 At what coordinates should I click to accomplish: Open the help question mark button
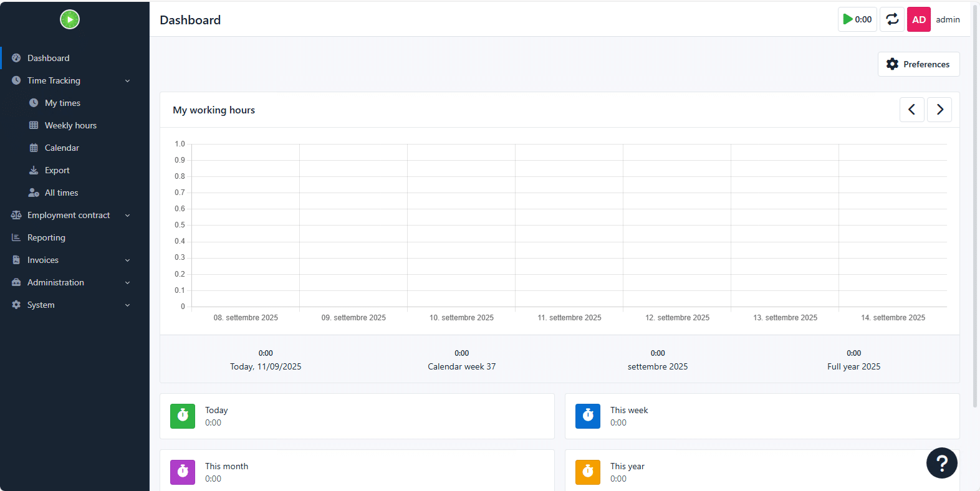941,463
